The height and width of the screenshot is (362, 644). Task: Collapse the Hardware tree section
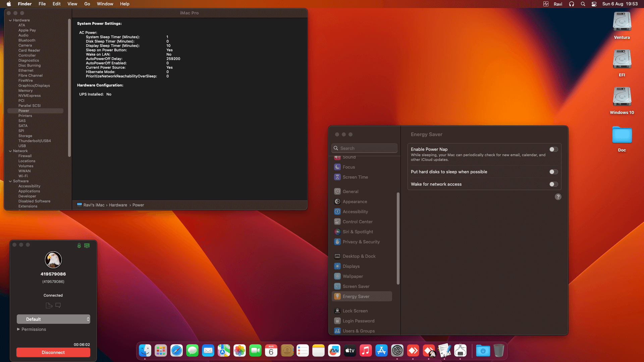(x=10, y=20)
